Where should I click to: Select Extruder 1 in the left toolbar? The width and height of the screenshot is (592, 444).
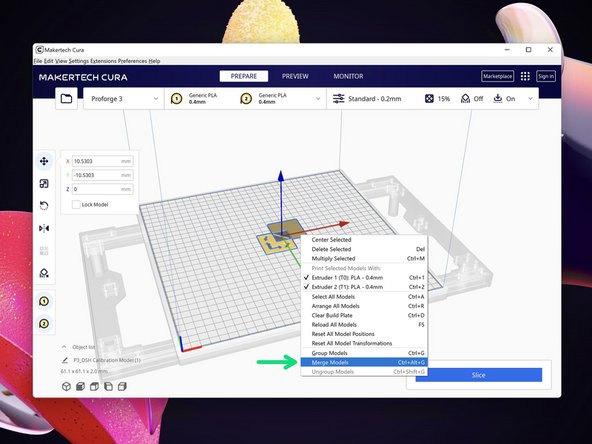[44, 301]
